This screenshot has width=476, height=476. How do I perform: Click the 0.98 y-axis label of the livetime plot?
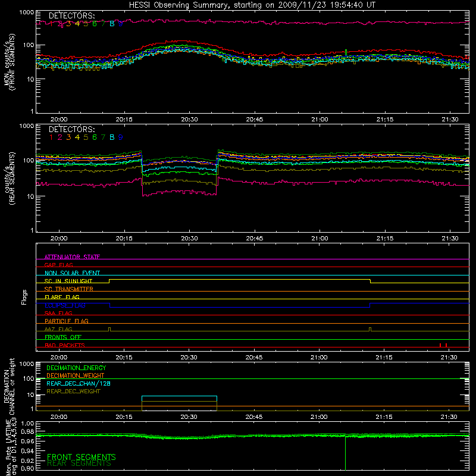pos(28,431)
